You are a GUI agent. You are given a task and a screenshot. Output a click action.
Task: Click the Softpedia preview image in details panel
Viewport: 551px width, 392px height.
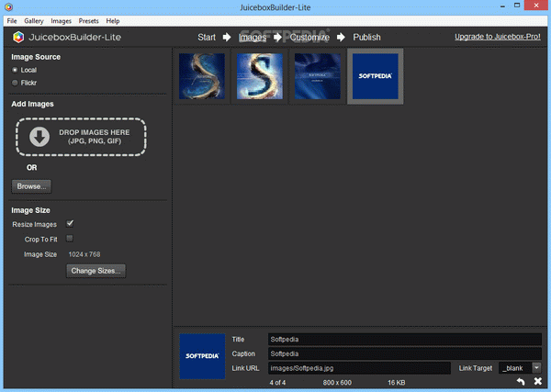point(202,356)
